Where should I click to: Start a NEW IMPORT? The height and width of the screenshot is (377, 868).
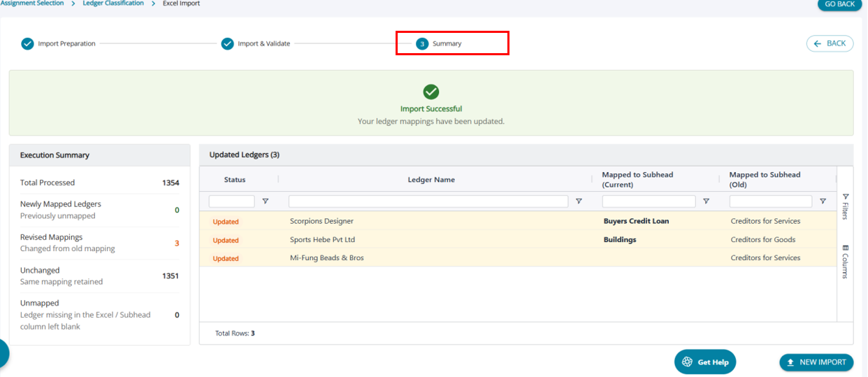[x=816, y=362]
